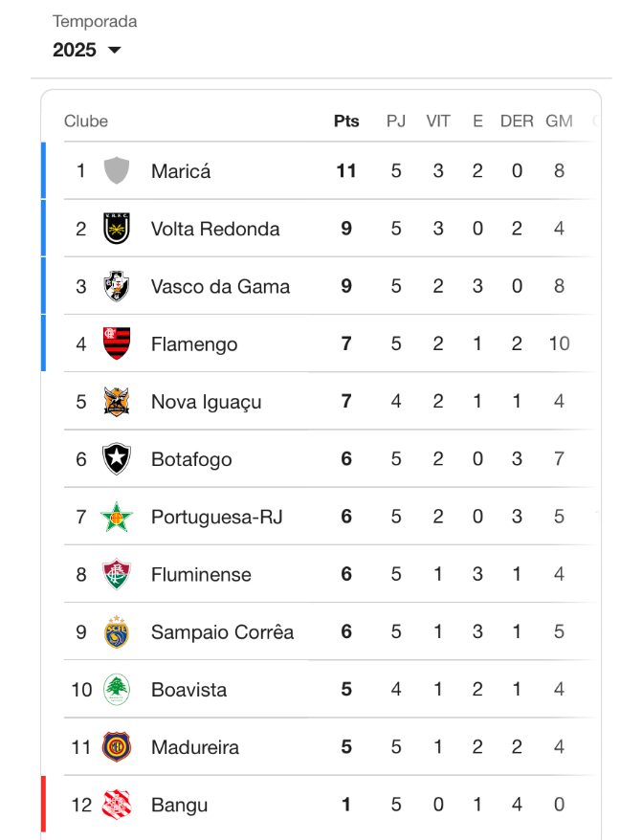Click the Bangu red-striped crest
The width and height of the screenshot is (620, 840).
pos(117,805)
